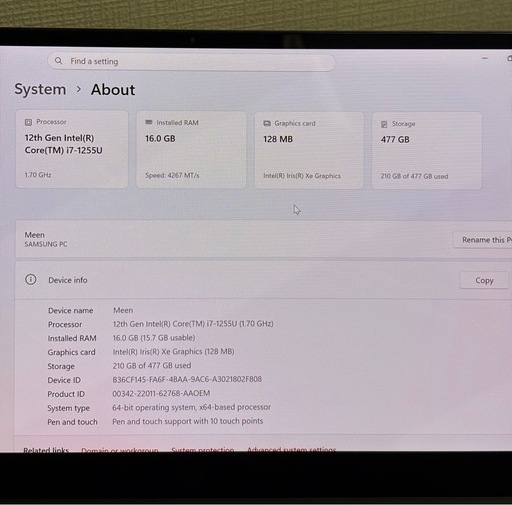The width and height of the screenshot is (512, 505).
Task: Collapse the Device info section header
Action: pos(263,280)
